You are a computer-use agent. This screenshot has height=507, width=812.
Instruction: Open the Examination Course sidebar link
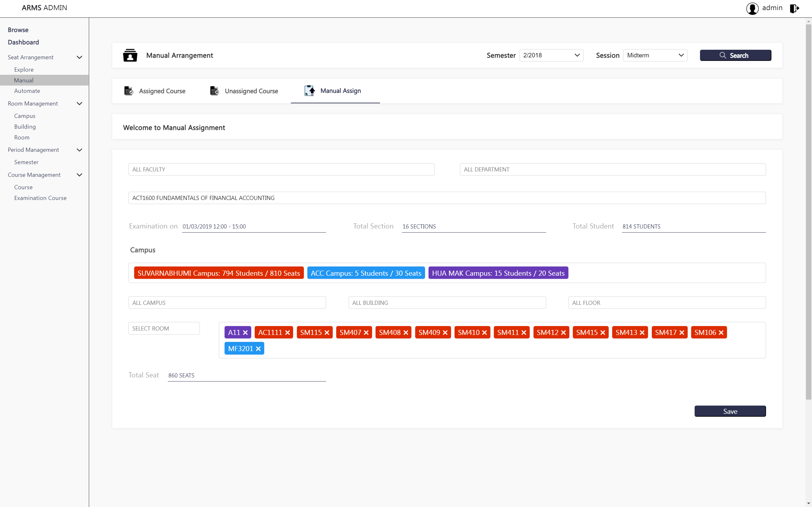pyautogui.click(x=40, y=198)
